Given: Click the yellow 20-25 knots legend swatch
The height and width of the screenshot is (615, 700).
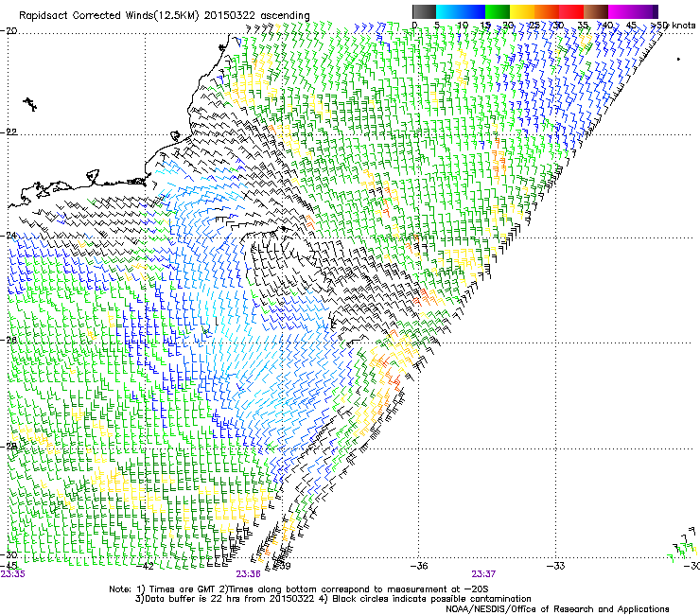Looking at the screenshot, I should point(522,11).
